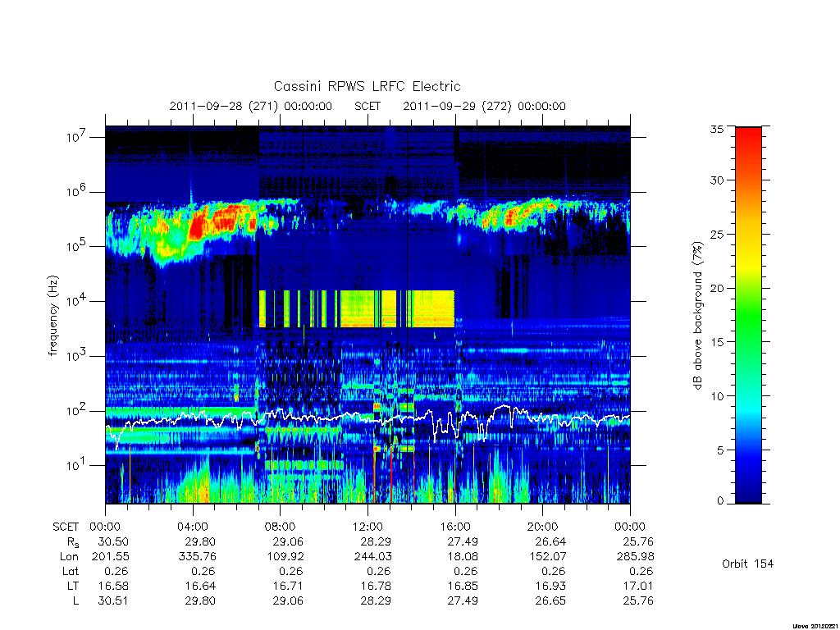Click the plot title Cassini RPWS LRFC Electric
Viewport: 840px width, 630px height.
click(367, 86)
